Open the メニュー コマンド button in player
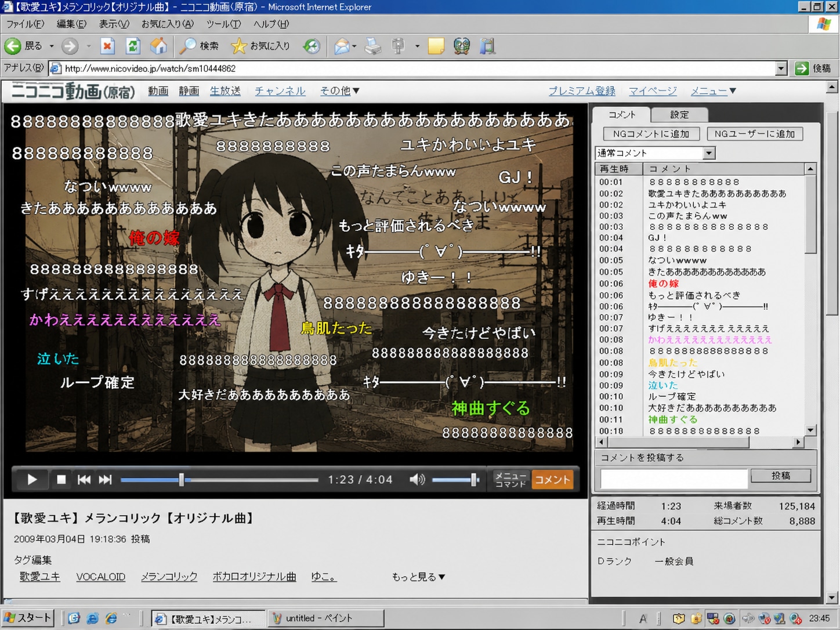The width and height of the screenshot is (840, 630). tap(510, 480)
